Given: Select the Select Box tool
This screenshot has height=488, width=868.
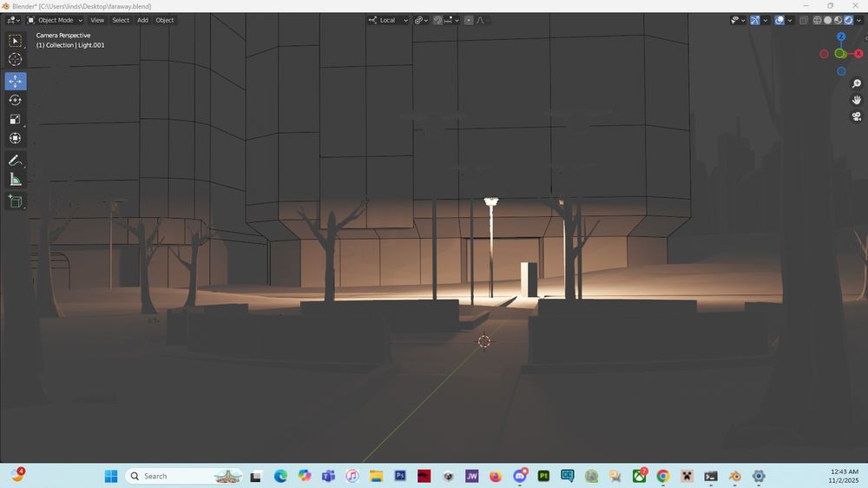Looking at the screenshot, I should [15, 41].
